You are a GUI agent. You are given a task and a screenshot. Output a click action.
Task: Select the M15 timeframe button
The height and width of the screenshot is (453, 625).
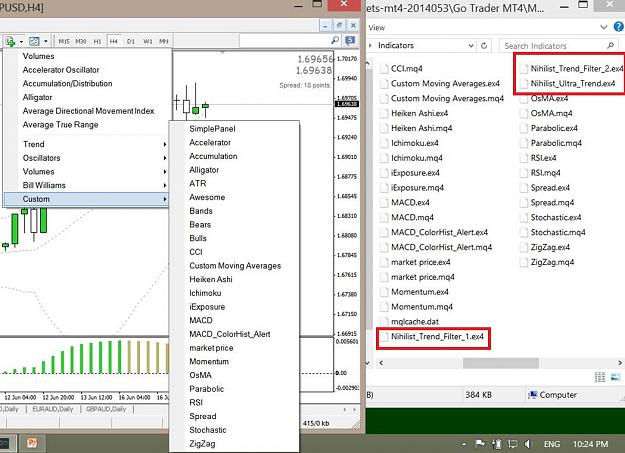[x=64, y=41]
